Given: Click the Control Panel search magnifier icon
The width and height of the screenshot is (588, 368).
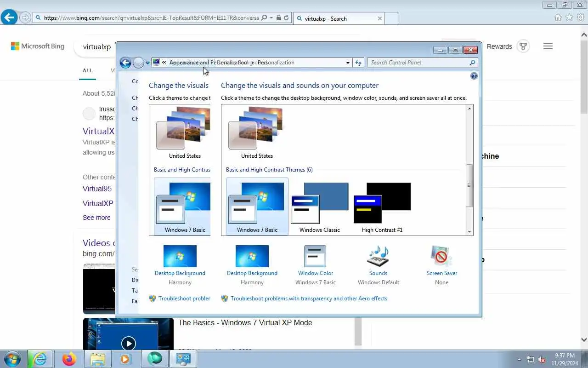Looking at the screenshot, I should pyautogui.click(x=472, y=63).
